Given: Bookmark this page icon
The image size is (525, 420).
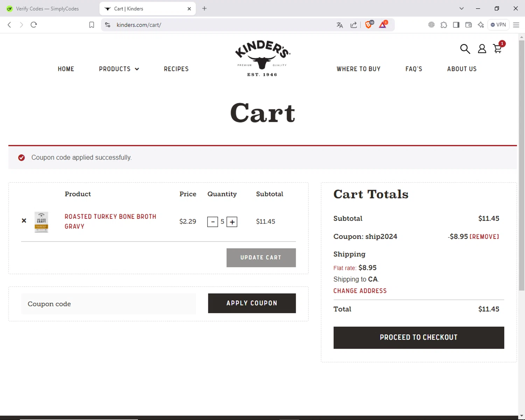Looking at the screenshot, I should click(x=92, y=25).
